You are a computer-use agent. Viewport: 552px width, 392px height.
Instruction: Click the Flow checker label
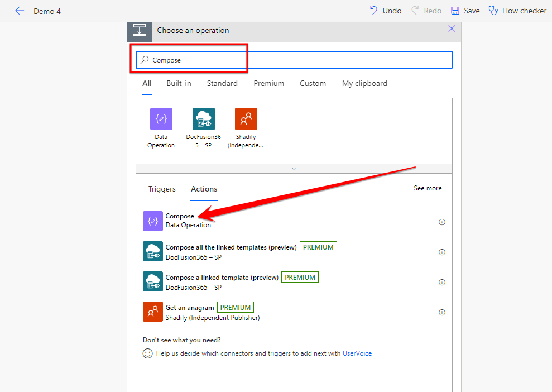[524, 11]
